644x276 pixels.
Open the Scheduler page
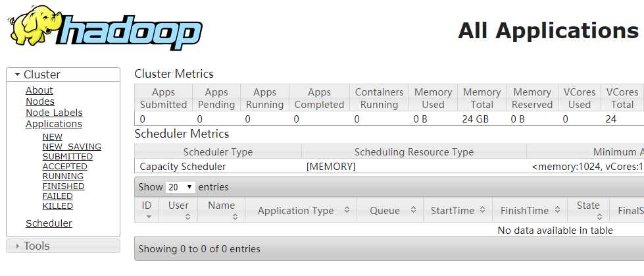(49, 223)
